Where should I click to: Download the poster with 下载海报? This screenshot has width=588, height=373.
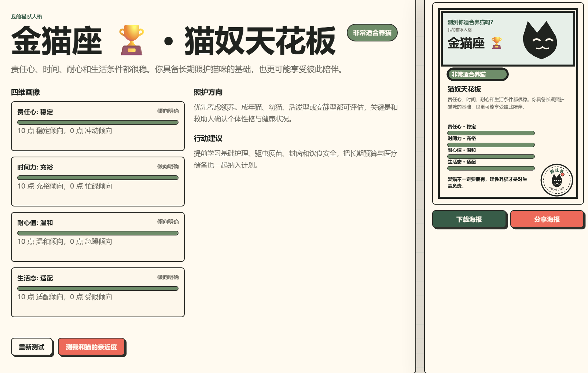[x=469, y=219]
